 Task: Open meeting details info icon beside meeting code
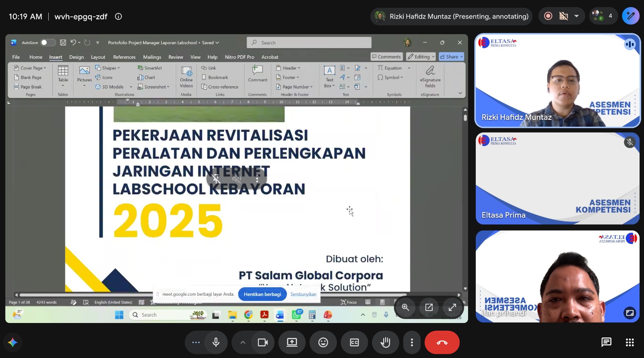(118, 16)
